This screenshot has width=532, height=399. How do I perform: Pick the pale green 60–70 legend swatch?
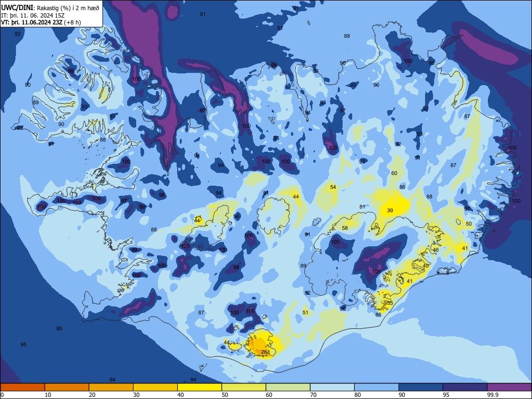coord(288,387)
